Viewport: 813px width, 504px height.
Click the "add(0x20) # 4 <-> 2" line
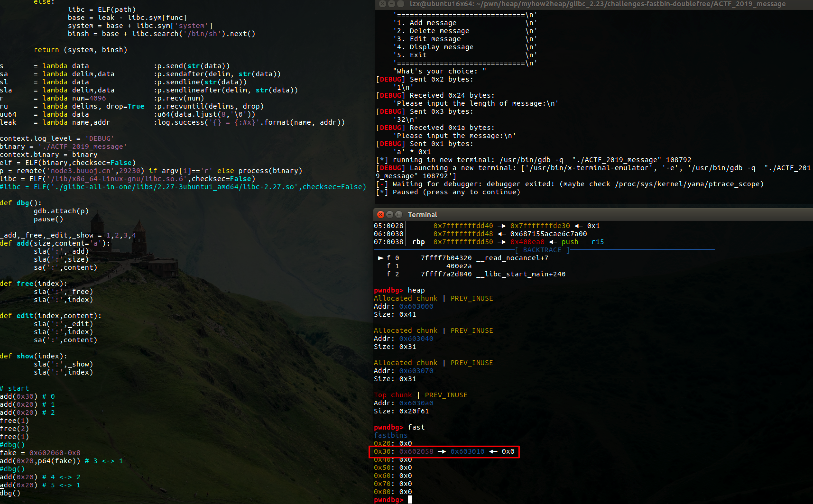tap(40, 477)
